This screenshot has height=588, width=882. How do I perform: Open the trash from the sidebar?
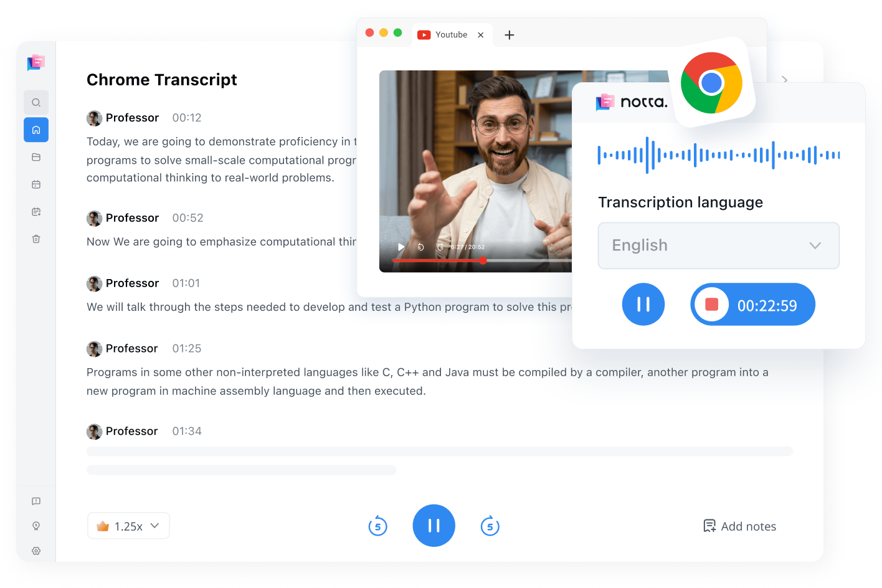[36, 239]
